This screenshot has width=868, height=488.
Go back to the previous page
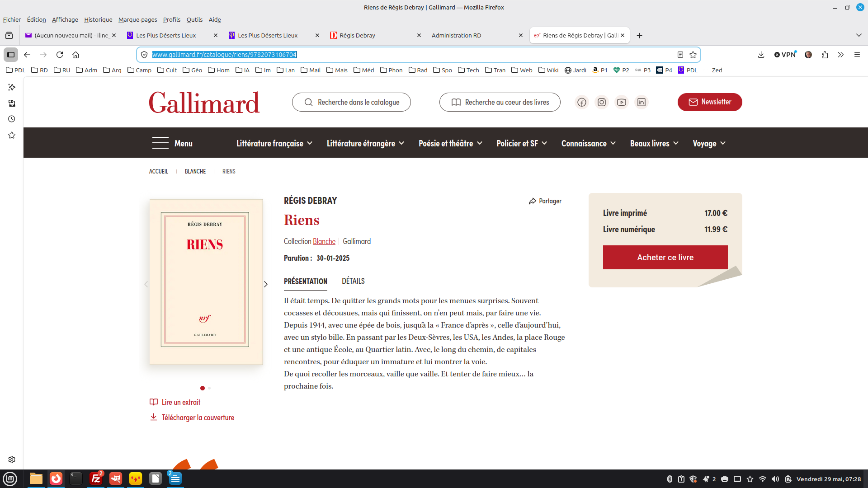[x=27, y=55]
